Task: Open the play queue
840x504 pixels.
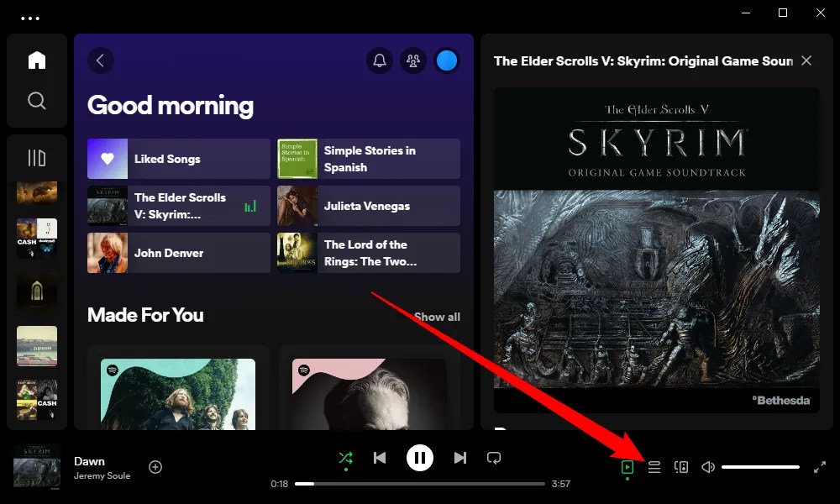Action: click(x=654, y=466)
